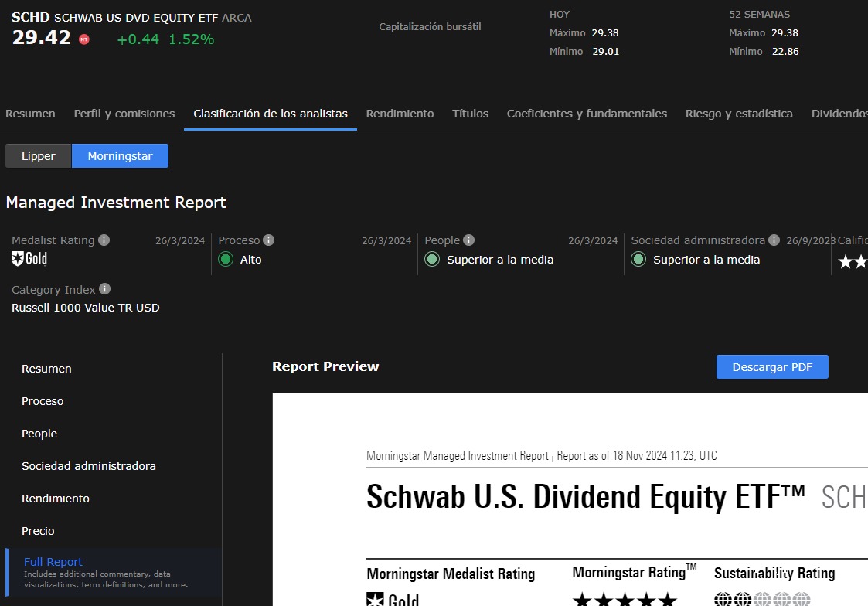Open the Perfil y comisiones tab
The image size is (868, 606).
[x=124, y=114]
